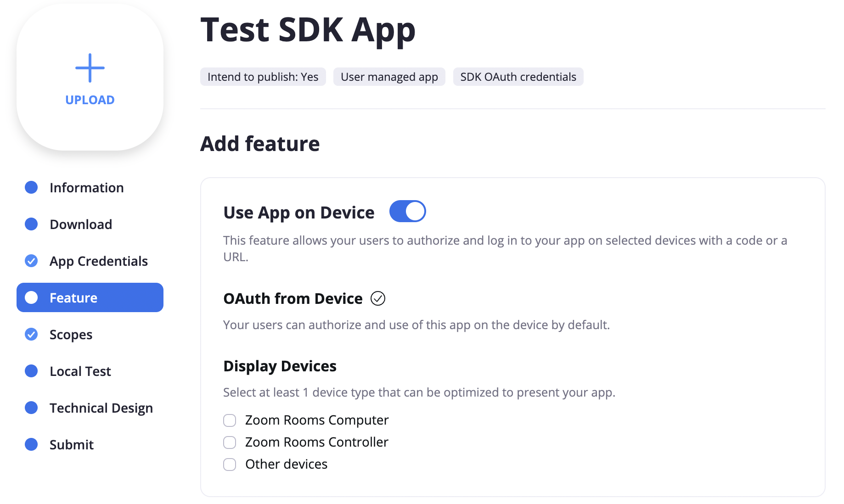Image resolution: width=844 pixels, height=504 pixels.
Task: Click the App Credentials completion checkmark icon
Action: click(31, 261)
